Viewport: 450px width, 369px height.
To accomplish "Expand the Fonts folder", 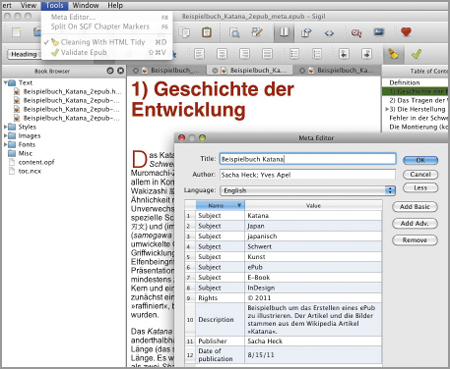I will pyautogui.click(x=5, y=144).
